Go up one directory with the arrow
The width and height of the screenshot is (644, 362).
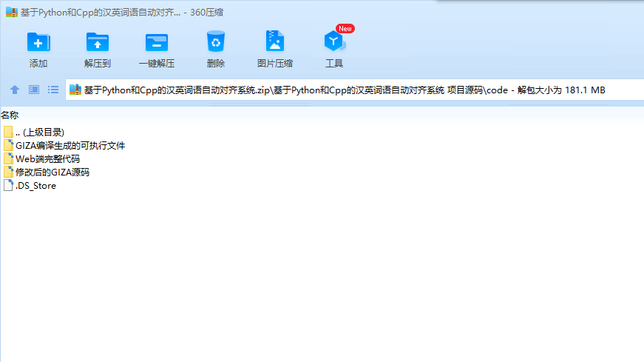tap(15, 90)
